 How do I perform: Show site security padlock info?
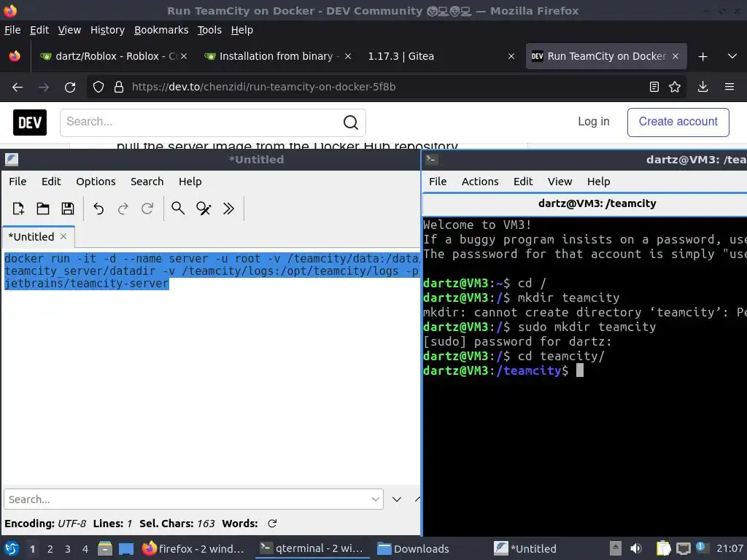click(119, 87)
